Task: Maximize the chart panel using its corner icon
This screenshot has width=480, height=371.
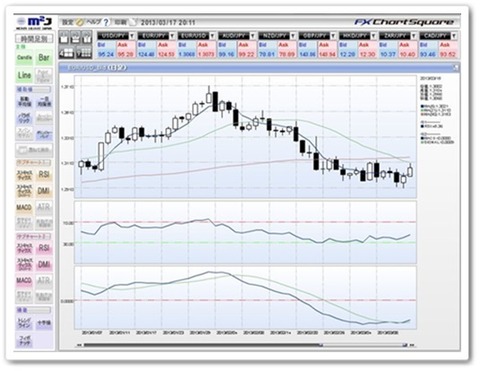Action: coord(455,68)
